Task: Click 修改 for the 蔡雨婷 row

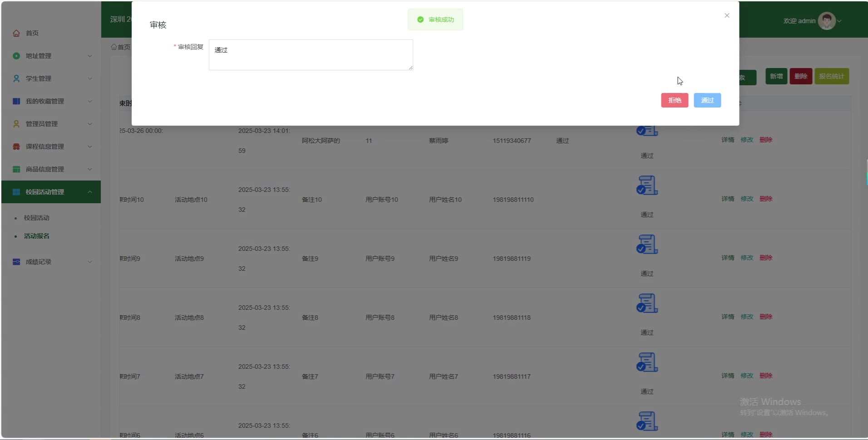Action: pos(747,140)
